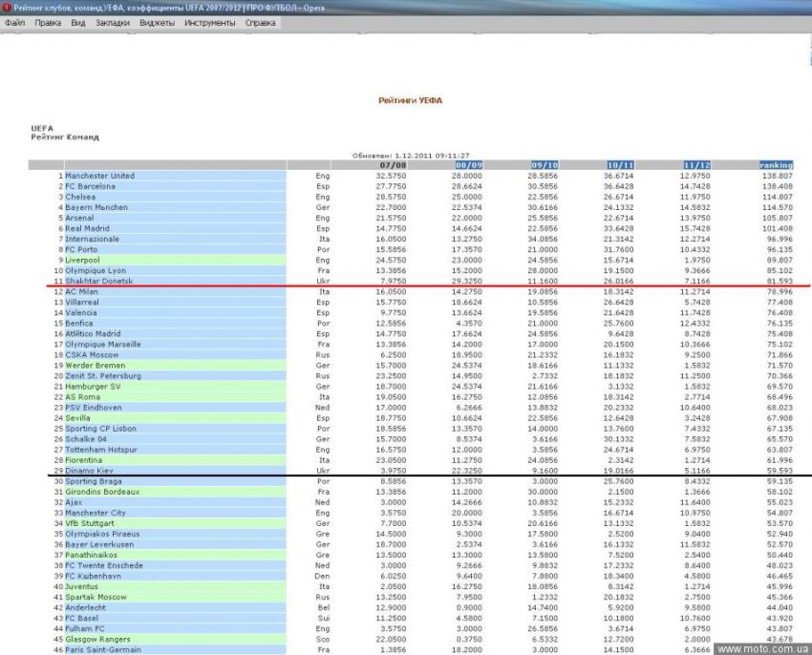Sort by the 10/11 column header

[620, 165]
